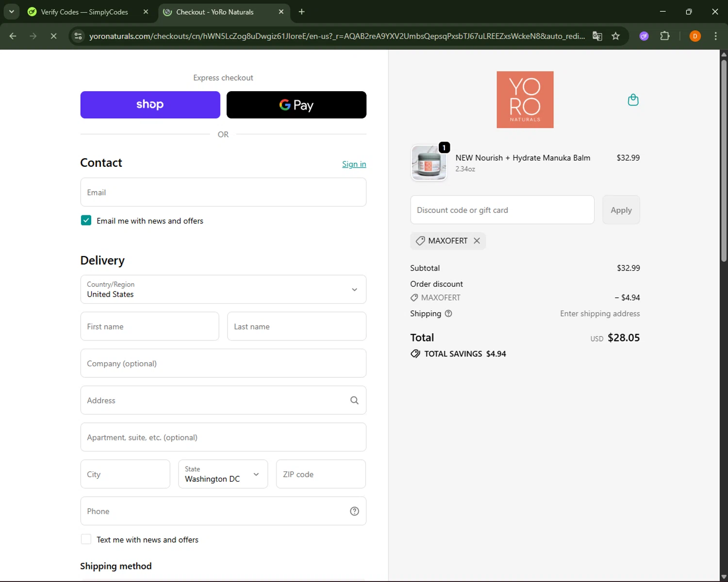Click the Enter shipping address text
This screenshot has width=728, height=582.
tap(600, 313)
